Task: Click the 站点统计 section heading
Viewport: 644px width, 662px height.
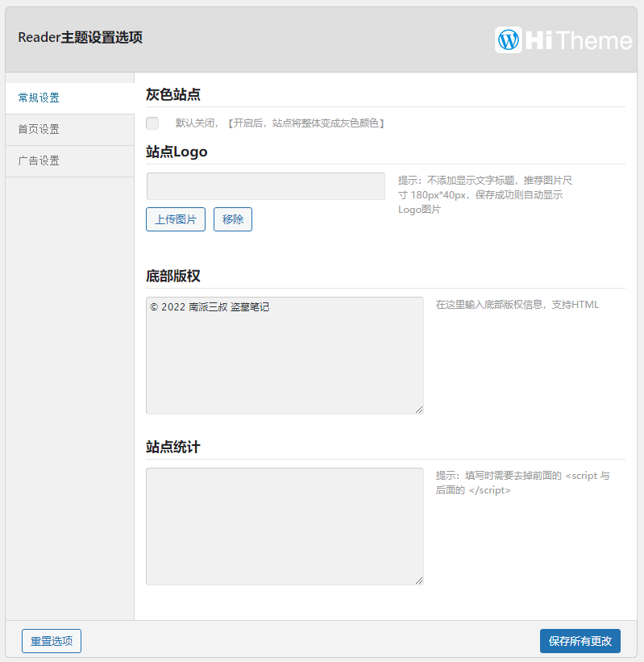Action: tap(172, 447)
